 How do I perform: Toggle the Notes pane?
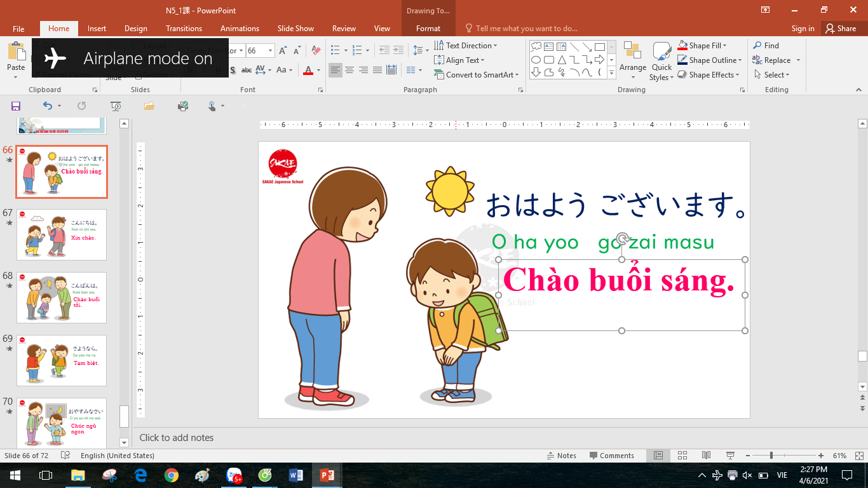tap(561, 456)
